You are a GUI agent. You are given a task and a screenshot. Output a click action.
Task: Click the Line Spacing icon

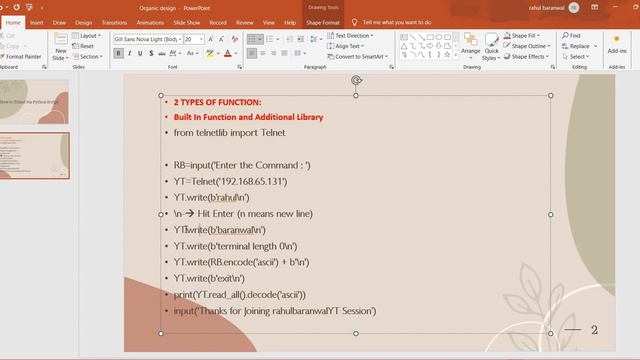[x=313, y=39]
